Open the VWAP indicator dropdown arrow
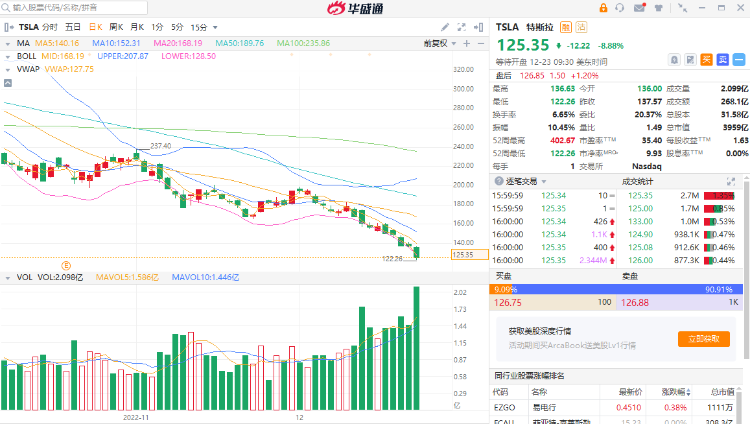 8,70
